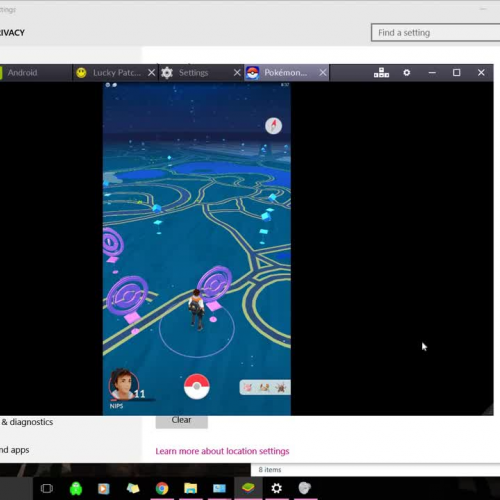Select the apps item in Privacy sidebar
The image size is (500, 500).
pos(15,450)
